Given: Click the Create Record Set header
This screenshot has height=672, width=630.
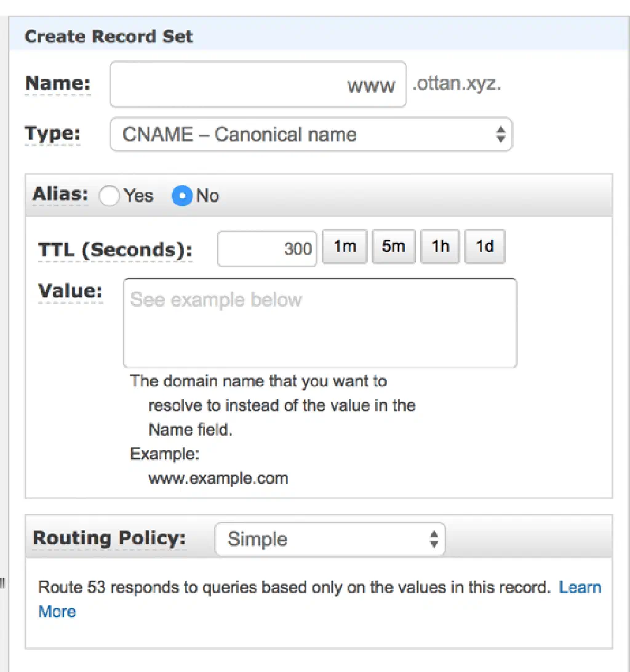Looking at the screenshot, I should tap(109, 36).
